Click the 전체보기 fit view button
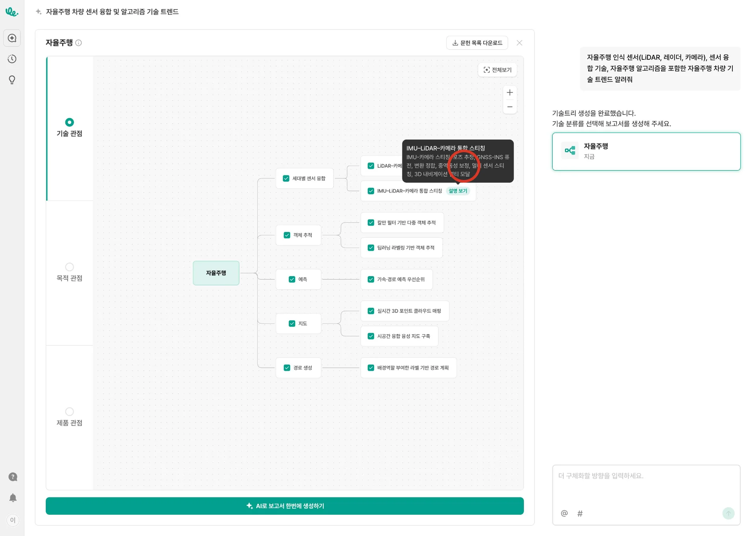756x536 pixels. click(497, 70)
